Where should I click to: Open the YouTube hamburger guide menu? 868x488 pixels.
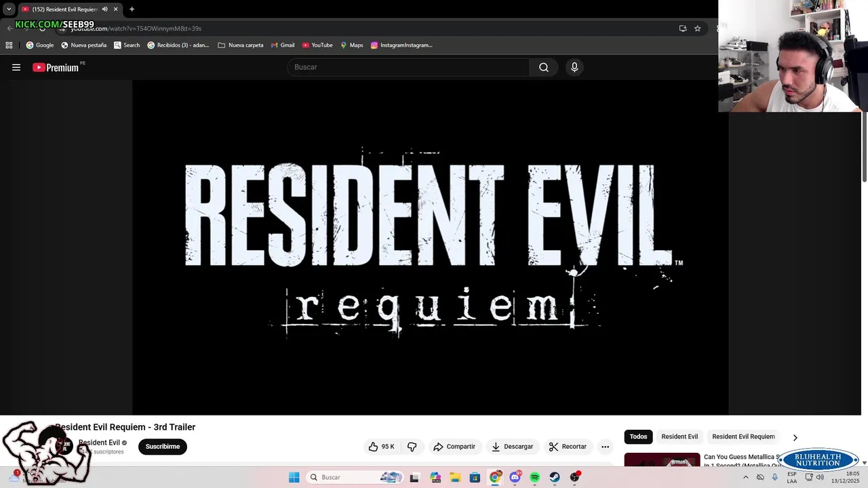click(16, 67)
